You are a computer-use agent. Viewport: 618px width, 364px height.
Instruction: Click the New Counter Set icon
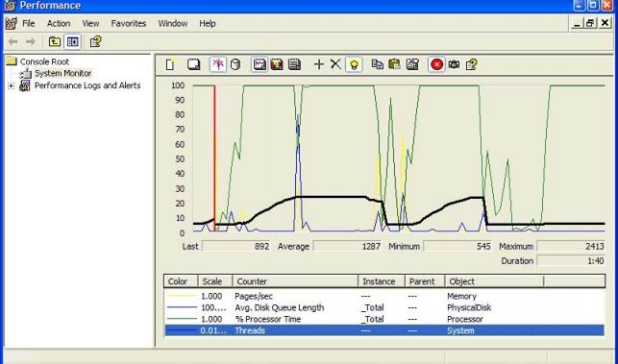[170, 64]
